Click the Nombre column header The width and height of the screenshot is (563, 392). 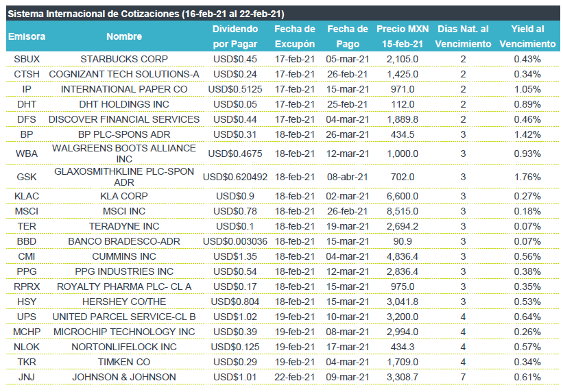click(124, 36)
